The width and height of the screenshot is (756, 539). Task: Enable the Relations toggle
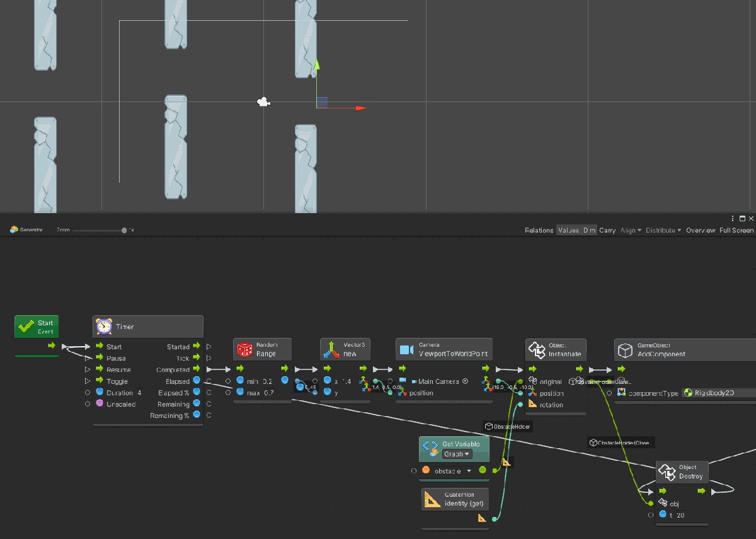539,230
